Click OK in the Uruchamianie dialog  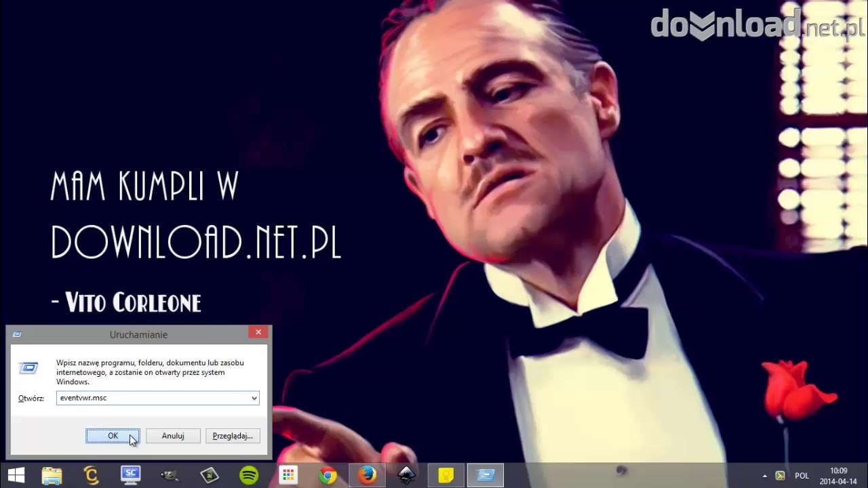tap(113, 436)
